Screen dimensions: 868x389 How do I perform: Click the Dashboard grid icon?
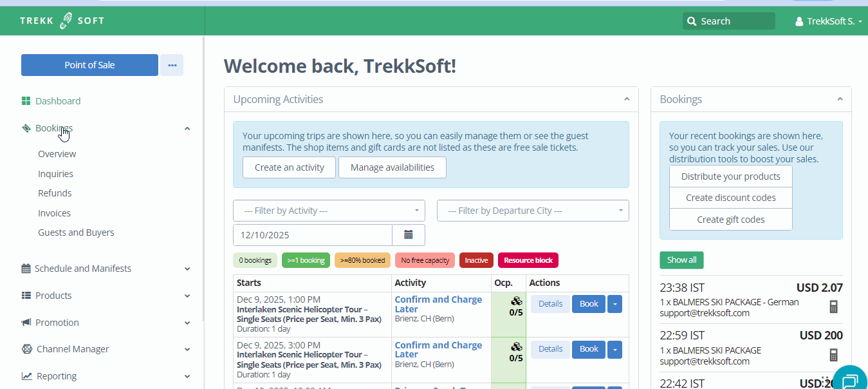point(26,101)
